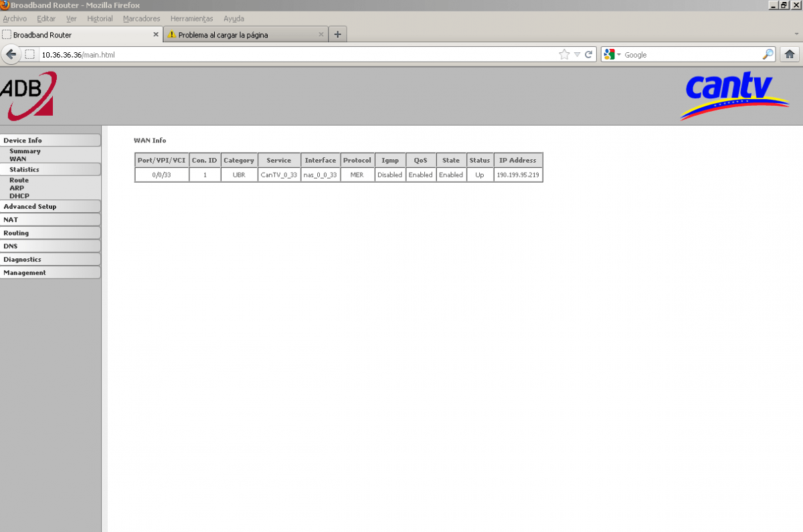Viewport: 803px width, 532px height.
Task: Open the Diagnostics section
Action: (x=50, y=259)
